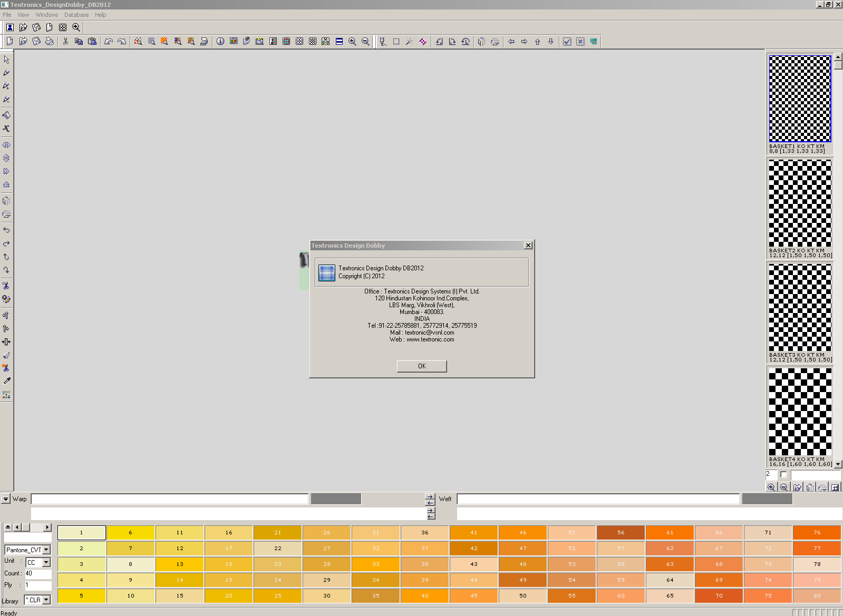
Task: Click the Zoom In magnifier in main toolbar
Action: (352, 42)
